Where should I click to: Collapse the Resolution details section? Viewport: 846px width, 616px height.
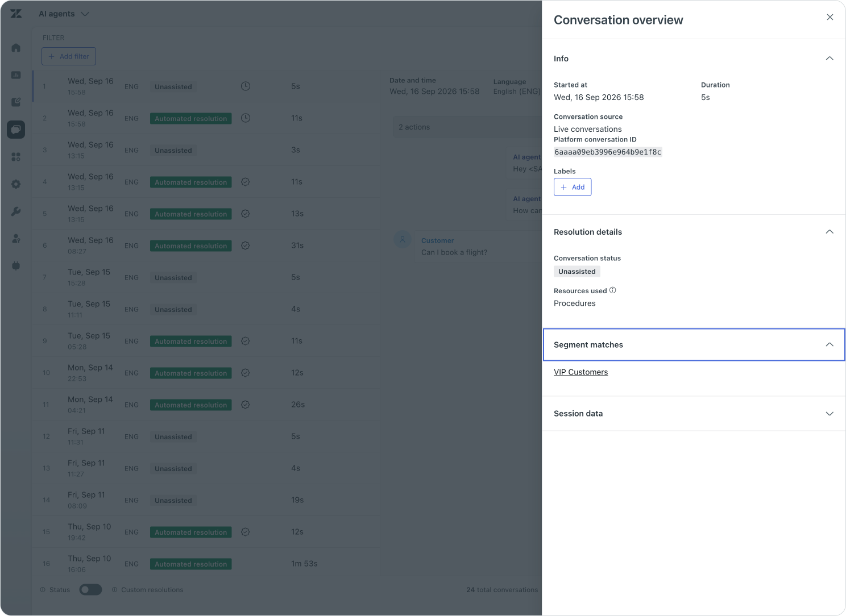[830, 232]
